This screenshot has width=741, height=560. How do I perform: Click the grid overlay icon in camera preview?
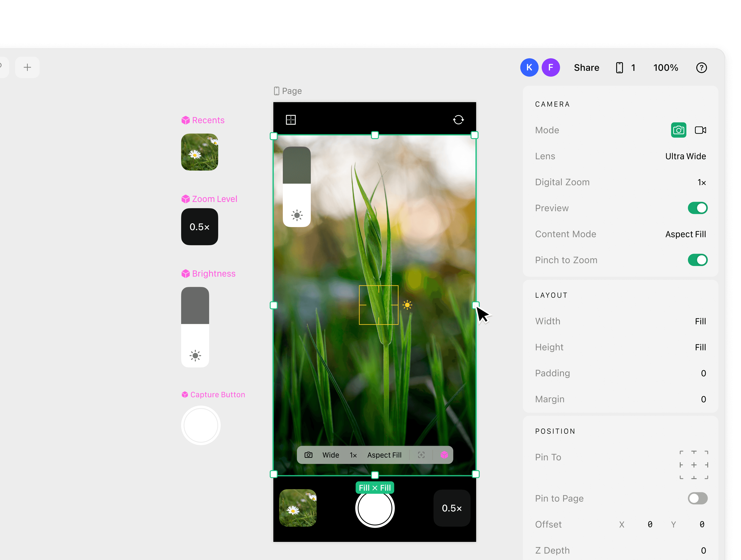(x=291, y=119)
